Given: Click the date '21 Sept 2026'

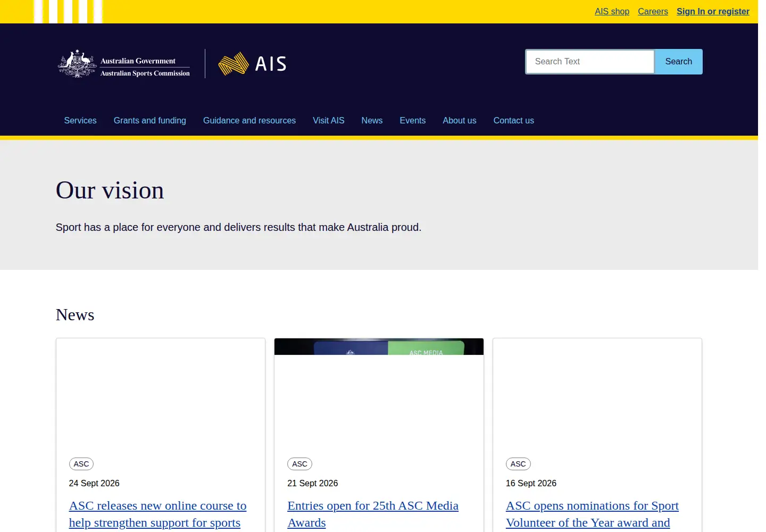Looking at the screenshot, I should 313,484.
